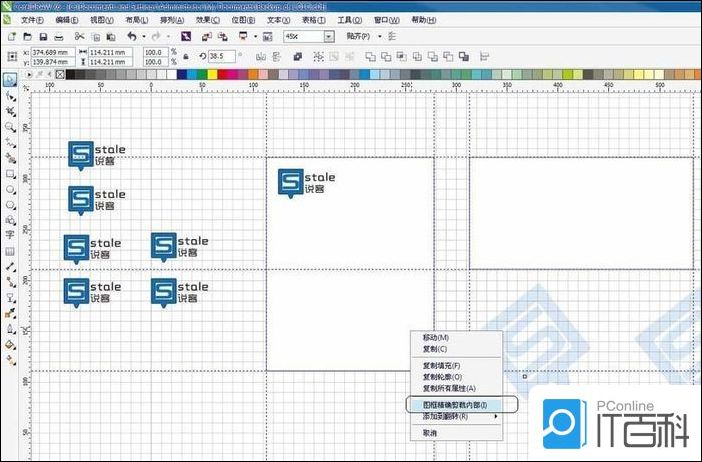This screenshot has height=462, width=702.
Task: Open the 编辑(E) menu
Action: pyautogui.click(x=67, y=20)
